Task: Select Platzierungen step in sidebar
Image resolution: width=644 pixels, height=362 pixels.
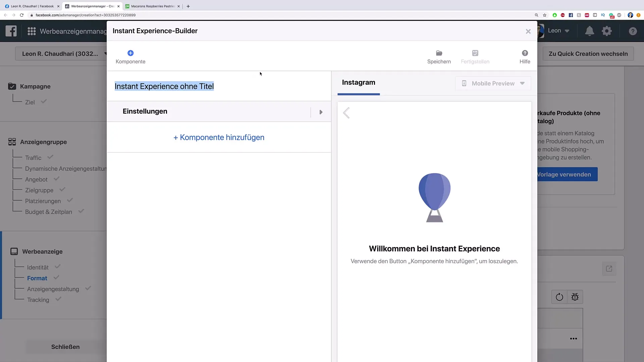Action: coord(43,201)
